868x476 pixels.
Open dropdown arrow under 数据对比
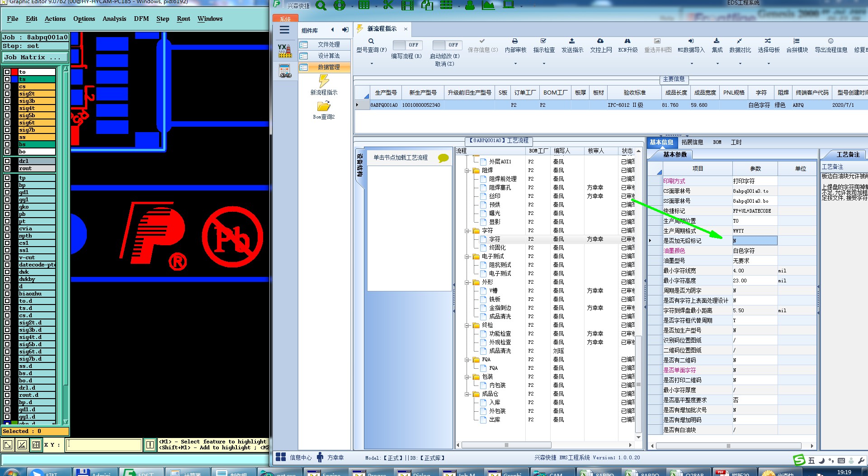pyautogui.click(x=740, y=64)
